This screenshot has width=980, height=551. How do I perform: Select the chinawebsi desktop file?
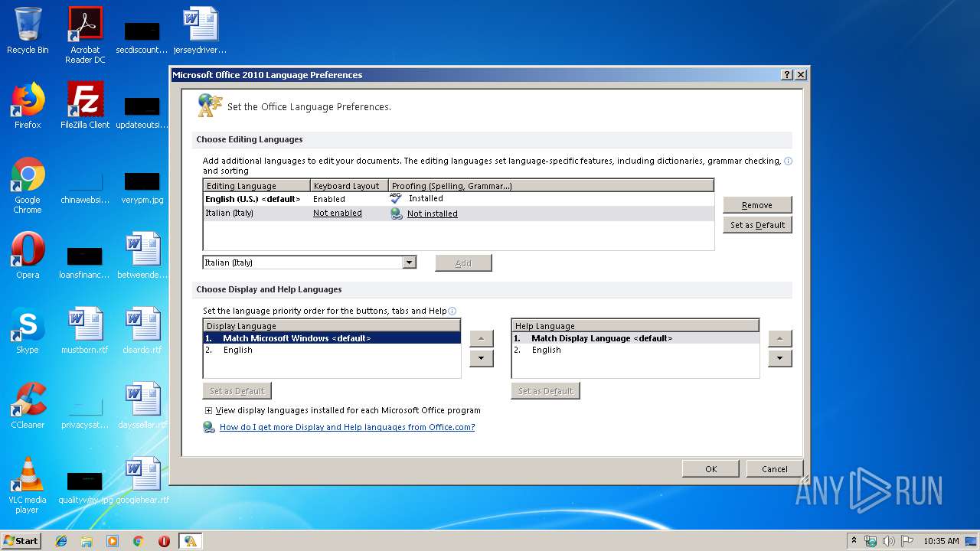85,187
